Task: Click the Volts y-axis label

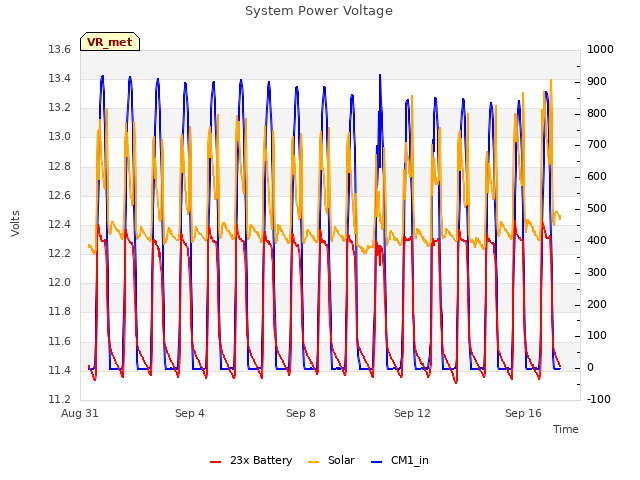Action: [16, 223]
